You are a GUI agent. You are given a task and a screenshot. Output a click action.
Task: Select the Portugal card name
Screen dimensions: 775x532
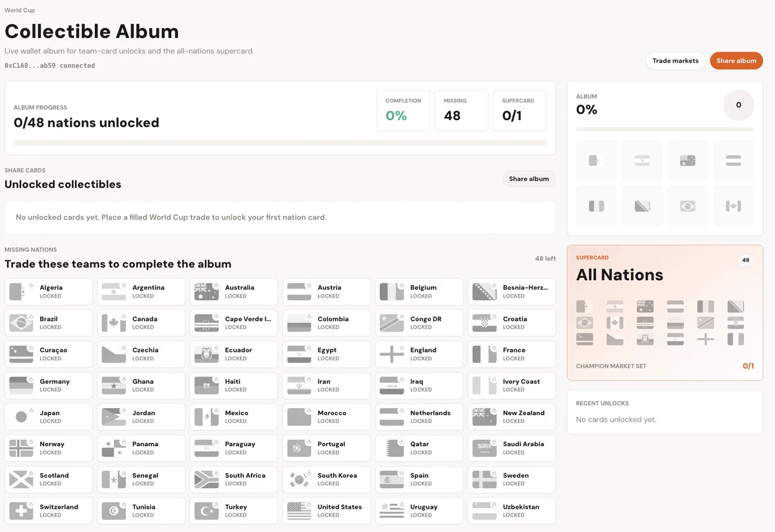pos(331,444)
